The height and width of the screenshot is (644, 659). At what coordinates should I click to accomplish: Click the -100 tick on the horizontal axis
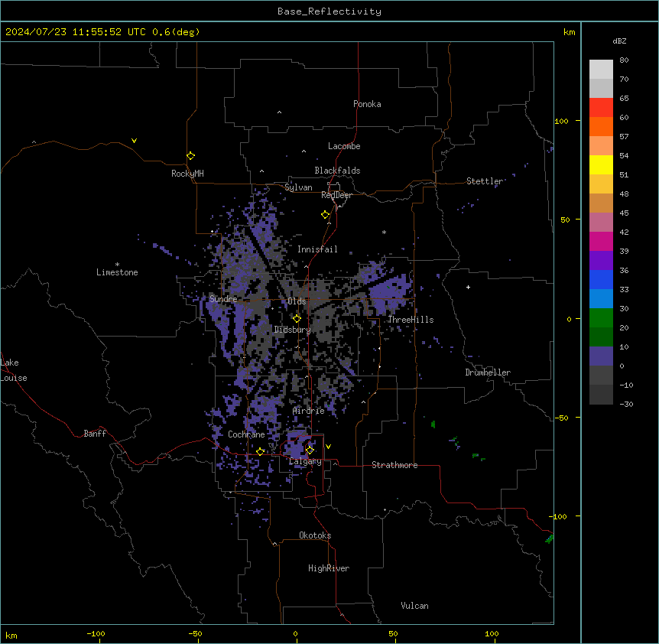coord(96,633)
